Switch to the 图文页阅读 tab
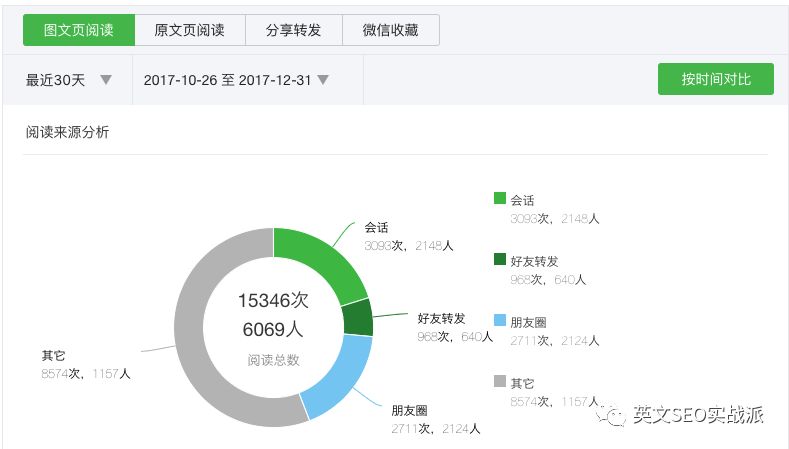Viewport: 789px width, 449px height. pos(79,30)
